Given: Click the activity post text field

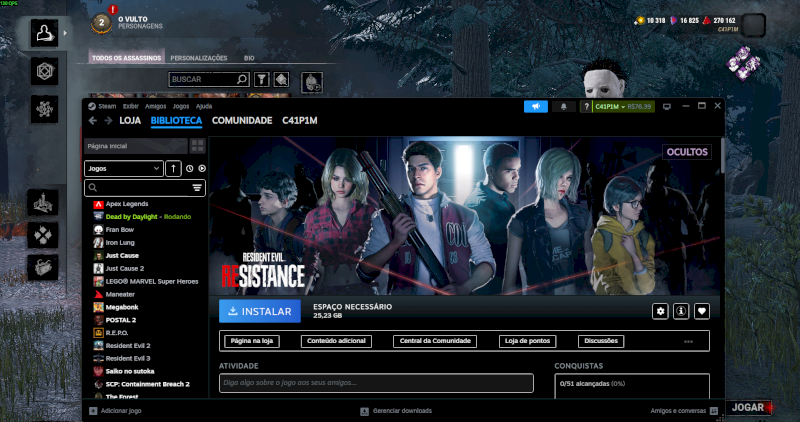Looking at the screenshot, I should point(377,383).
